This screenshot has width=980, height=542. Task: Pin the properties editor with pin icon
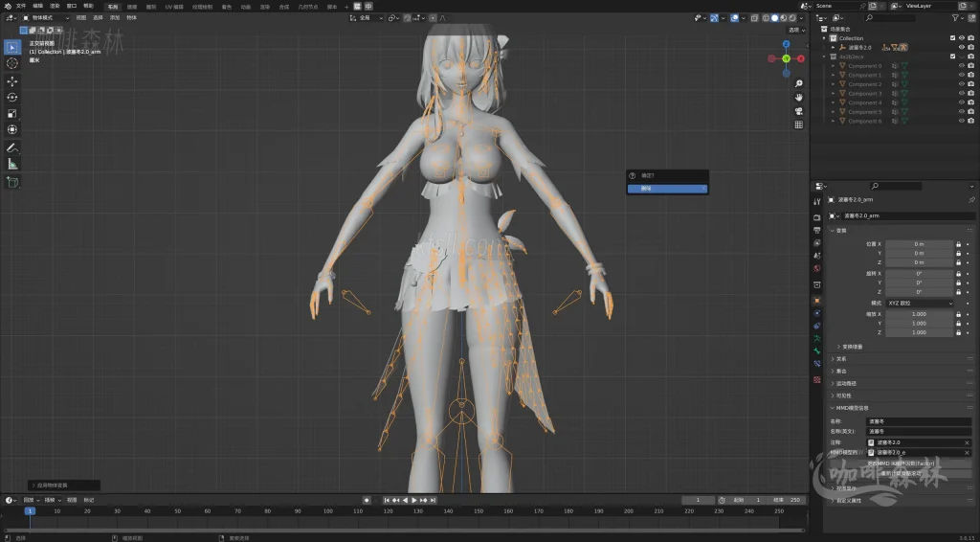coord(971,200)
